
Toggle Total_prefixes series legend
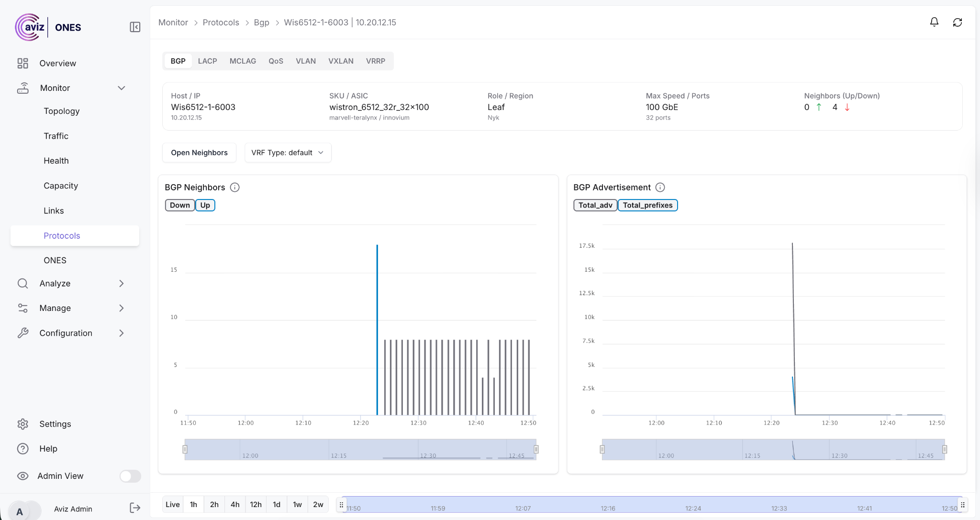647,205
